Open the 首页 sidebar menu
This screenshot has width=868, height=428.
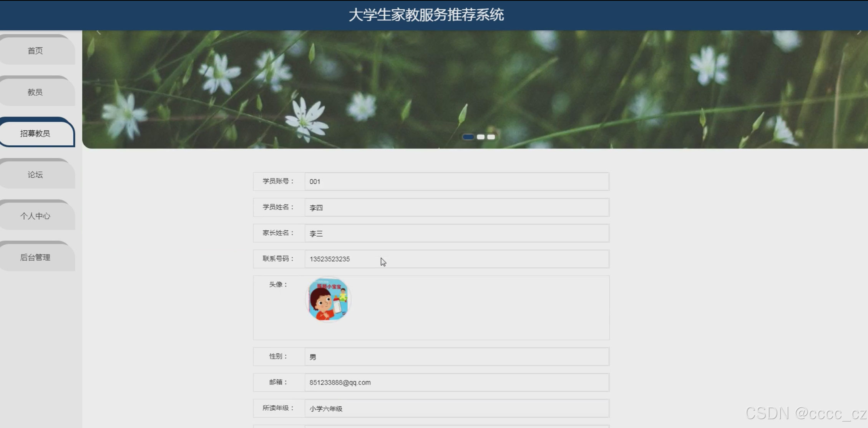[x=35, y=51]
